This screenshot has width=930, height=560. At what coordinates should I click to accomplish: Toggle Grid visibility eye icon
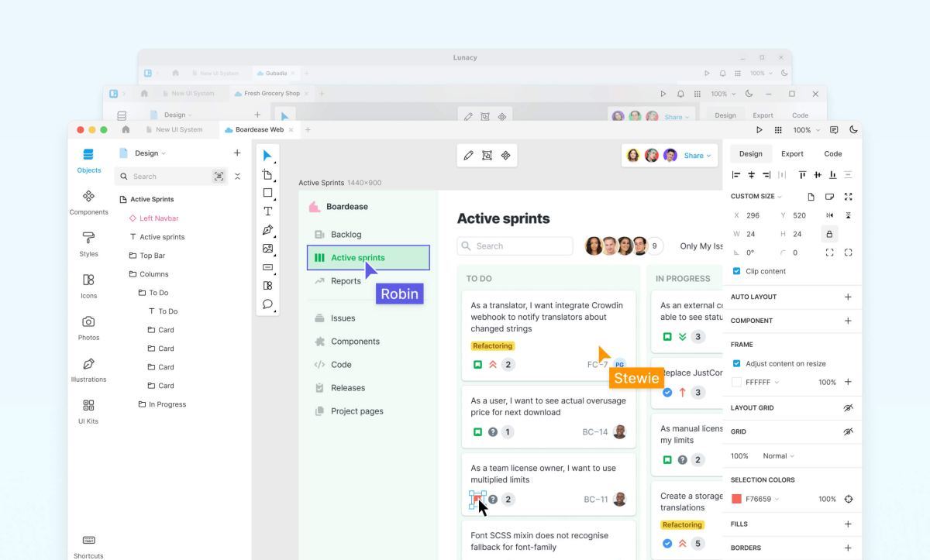(x=848, y=431)
